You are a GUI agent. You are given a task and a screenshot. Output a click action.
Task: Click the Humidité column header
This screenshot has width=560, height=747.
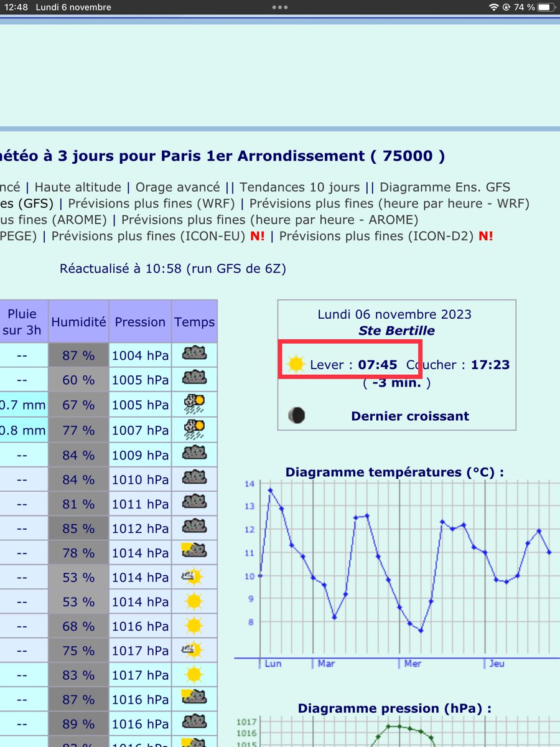(78, 322)
